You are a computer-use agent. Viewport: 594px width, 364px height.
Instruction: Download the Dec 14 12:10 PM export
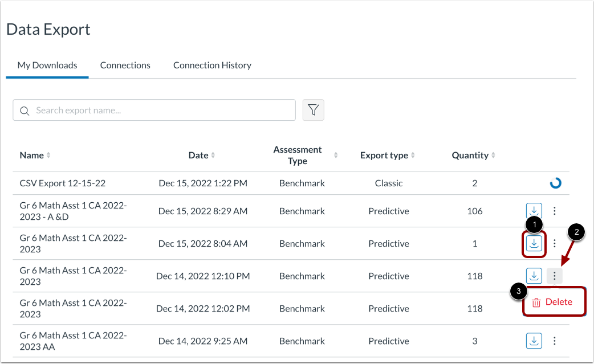534,276
